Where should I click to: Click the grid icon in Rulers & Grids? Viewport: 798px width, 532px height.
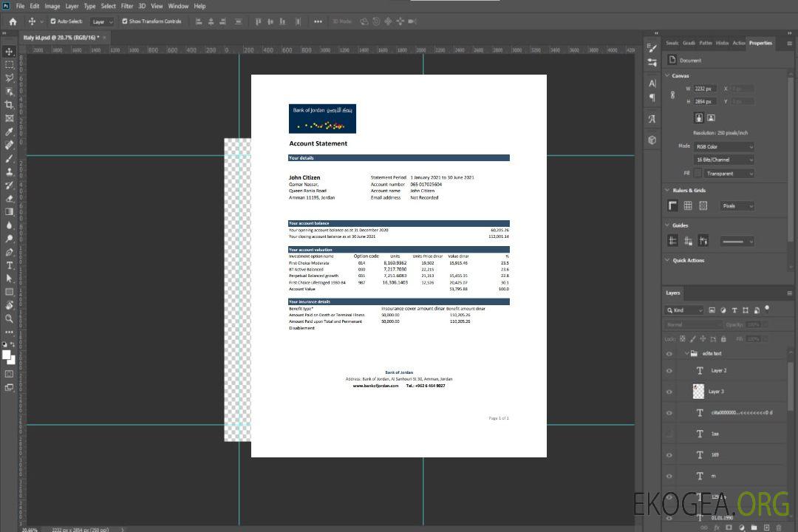pyautogui.click(x=688, y=205)
